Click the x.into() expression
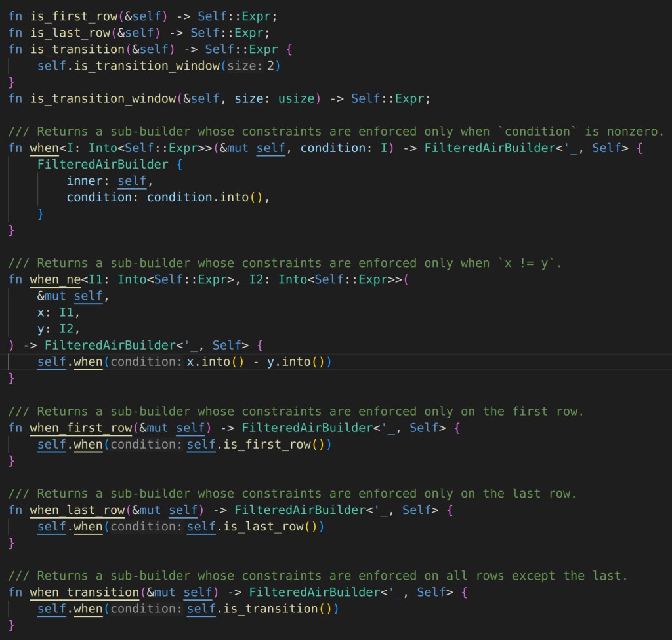672x640 pixels. pos(215,362)
